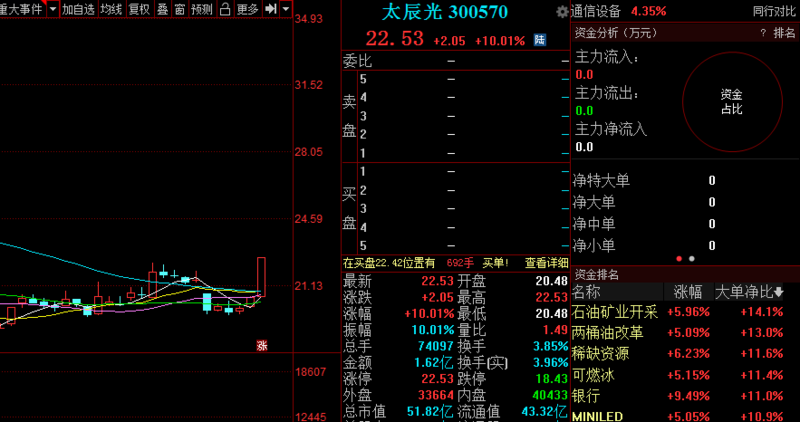Click the 换手 value 3.85%

coord(551,346)
